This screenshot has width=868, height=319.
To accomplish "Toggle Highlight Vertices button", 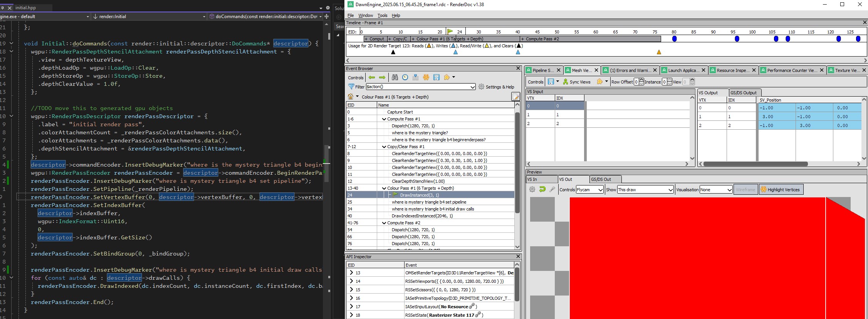I will (x=781, y=189).
